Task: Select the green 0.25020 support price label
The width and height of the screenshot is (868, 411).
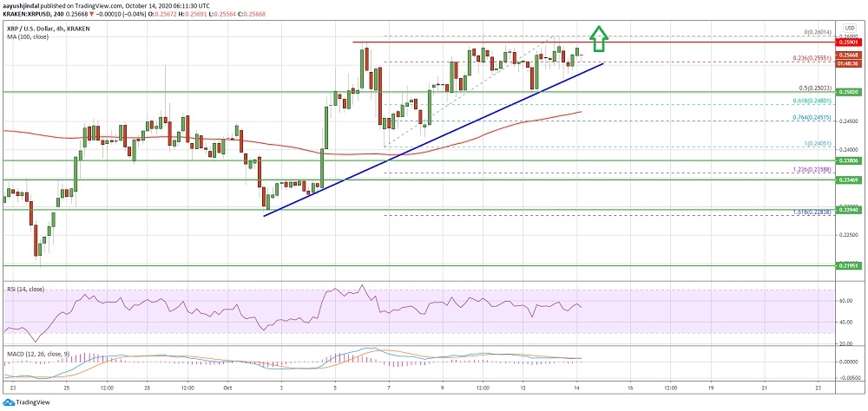Action: click(851, 92)
